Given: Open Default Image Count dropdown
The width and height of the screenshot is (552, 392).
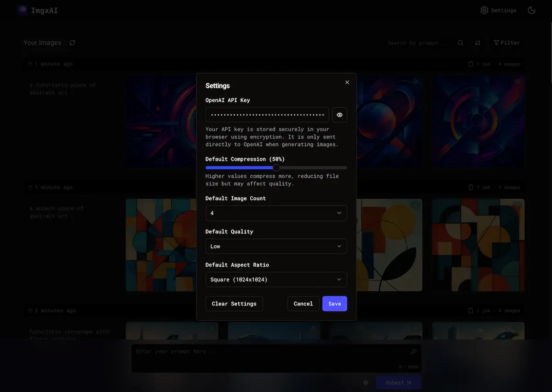Looking at the screenshot, I should click(276, 213).
